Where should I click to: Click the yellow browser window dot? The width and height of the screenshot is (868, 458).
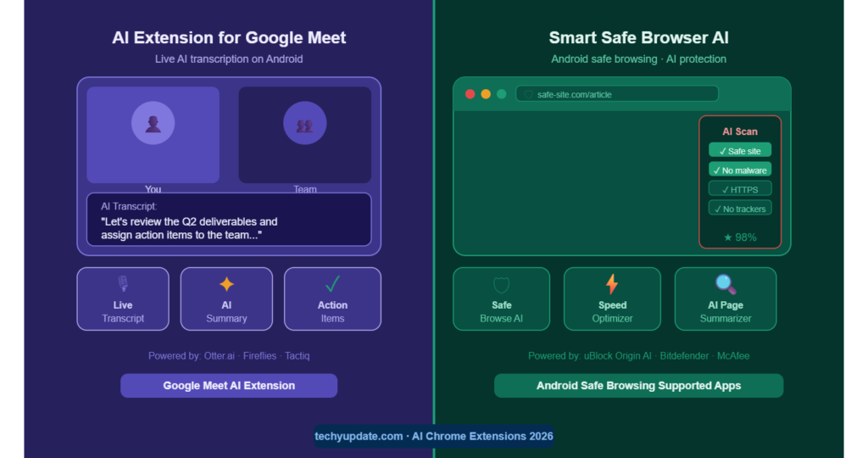(486, 94)
